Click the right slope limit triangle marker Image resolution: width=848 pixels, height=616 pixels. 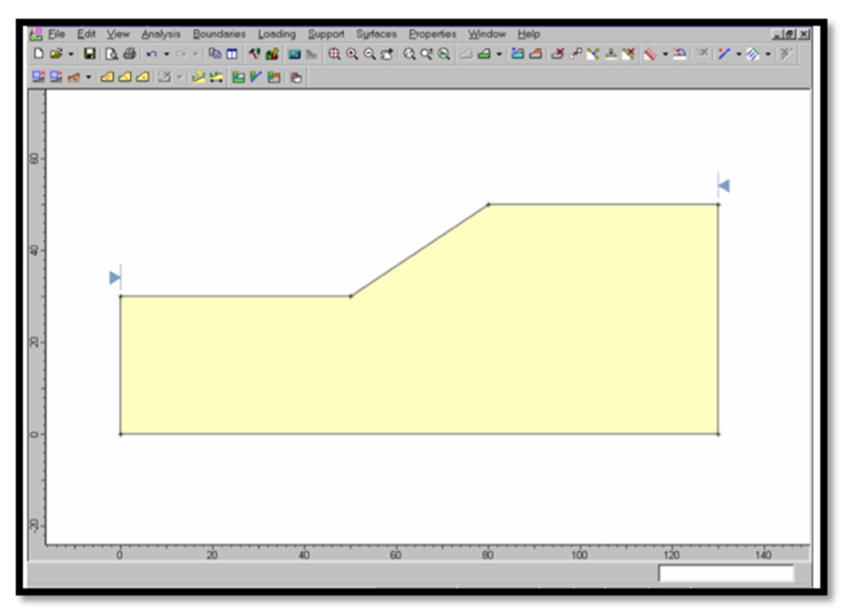tap(724, 186)
